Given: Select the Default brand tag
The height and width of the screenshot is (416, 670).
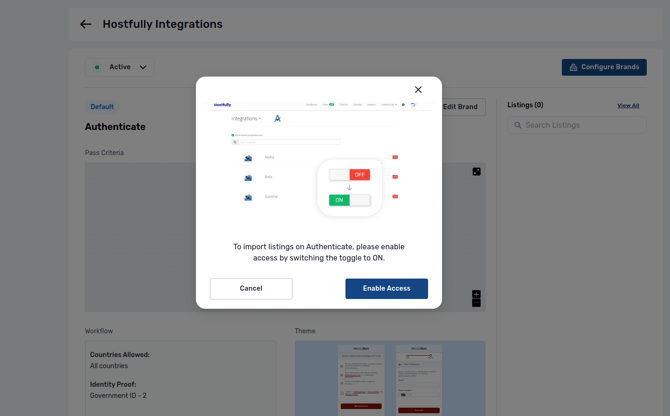Looking at the screenshot, I should 102,107.
